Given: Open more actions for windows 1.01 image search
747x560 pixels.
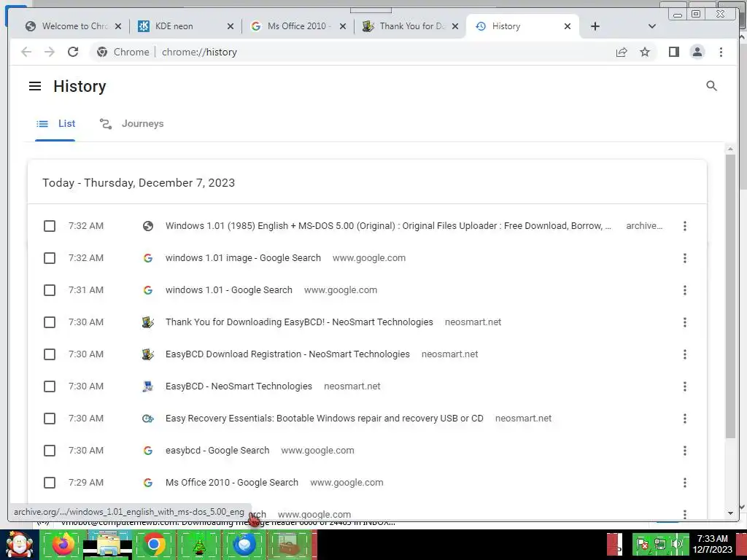Looking at the screenshot, I should [684, 258].
